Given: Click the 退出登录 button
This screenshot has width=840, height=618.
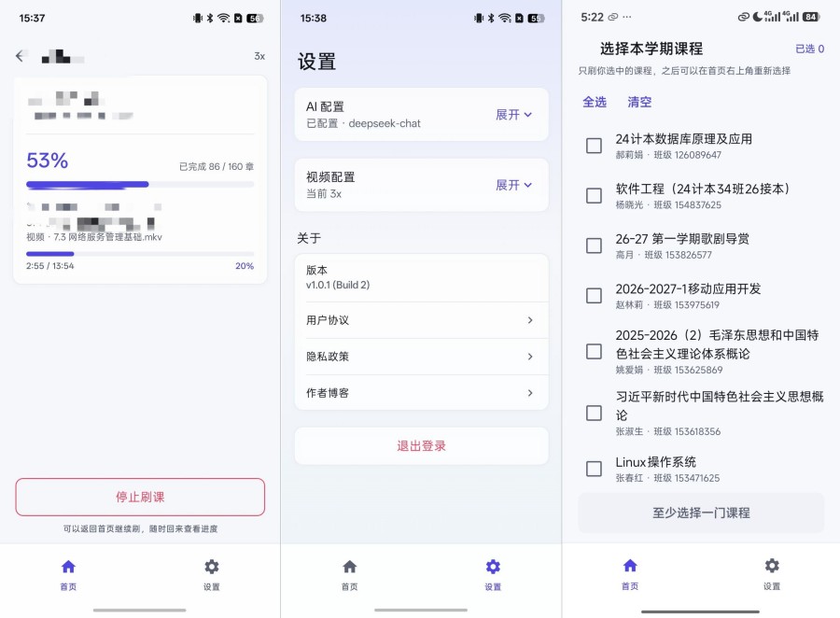Looking at the screenshot, I should [422, 446].
